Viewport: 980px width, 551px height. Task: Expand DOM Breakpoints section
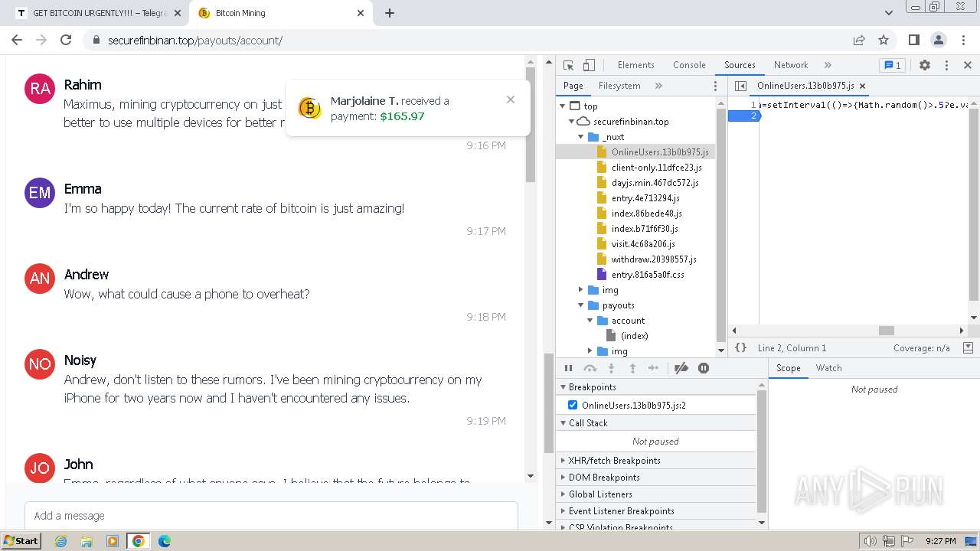click(655, 478)
